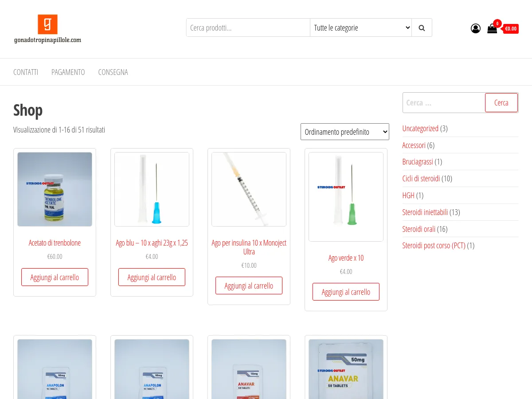Click the magnifying glass search icon
This screenshot has width=532, height=399.
422,28
